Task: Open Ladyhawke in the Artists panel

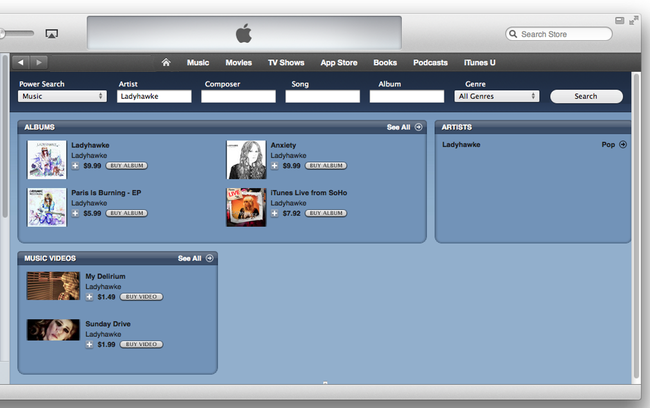Action: [461, 145]
